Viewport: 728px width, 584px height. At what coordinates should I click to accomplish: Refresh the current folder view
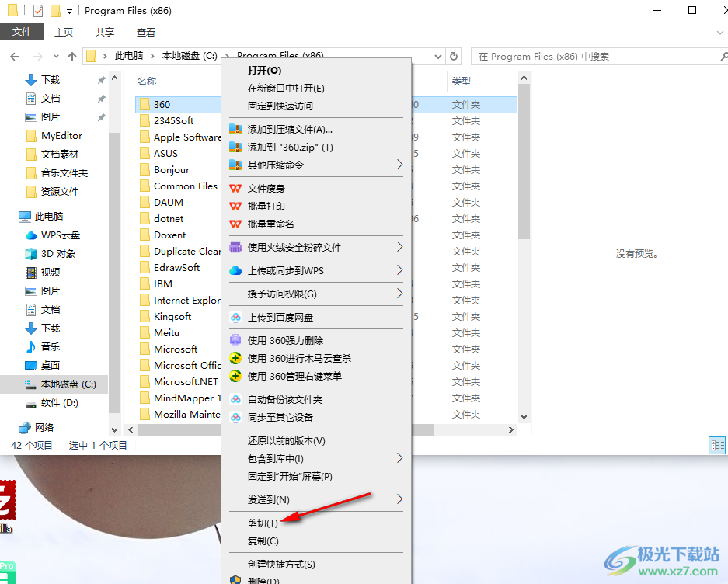pyautogui.click(x=454, y=57)
